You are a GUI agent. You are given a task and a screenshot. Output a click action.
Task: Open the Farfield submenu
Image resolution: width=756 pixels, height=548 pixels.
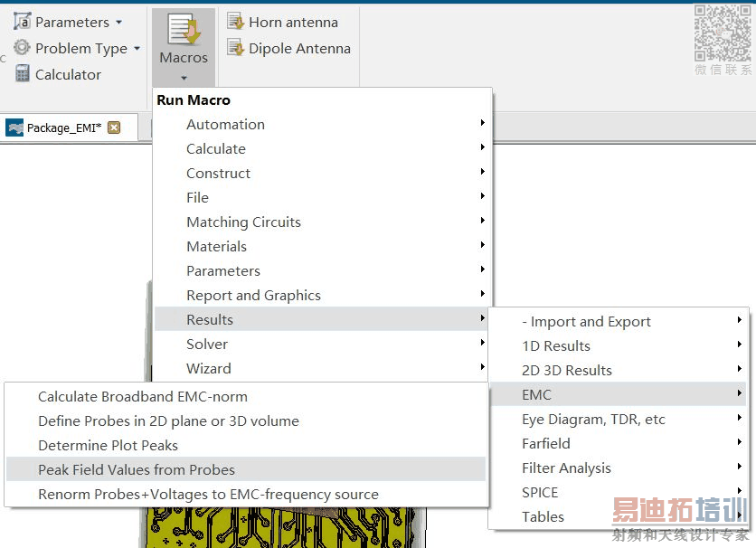coord(619,443)
